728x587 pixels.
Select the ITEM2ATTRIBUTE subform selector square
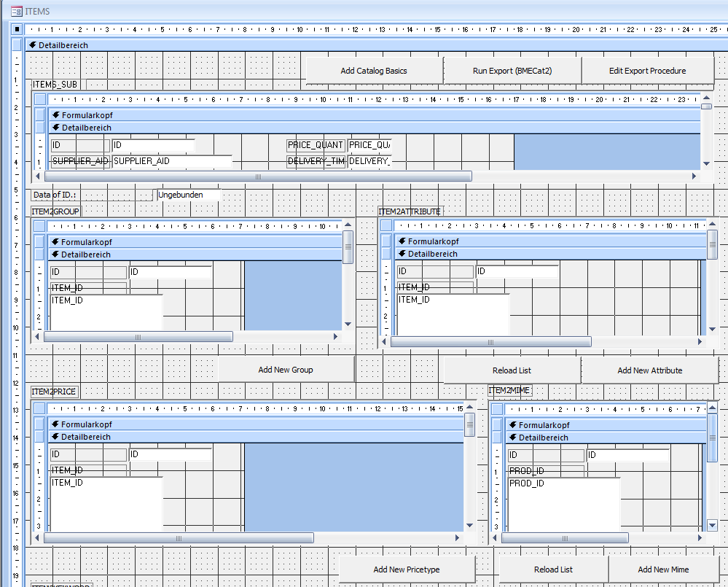pos(386,226)
